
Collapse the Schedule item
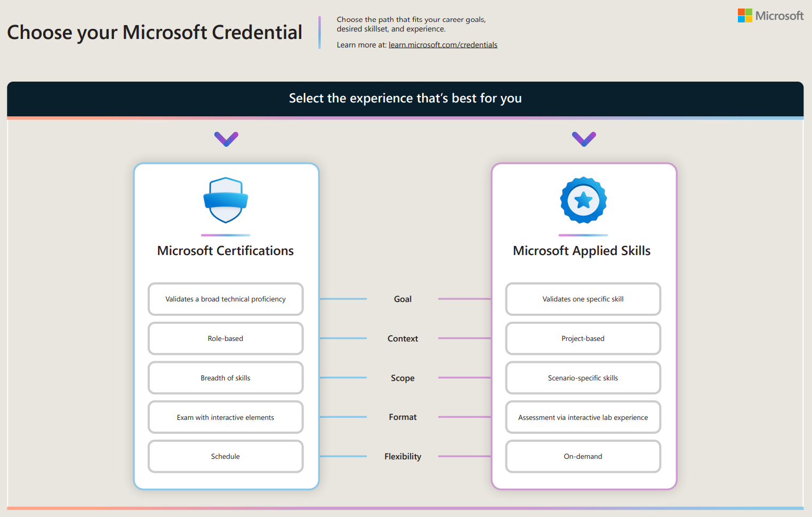[x=226, y=456]
